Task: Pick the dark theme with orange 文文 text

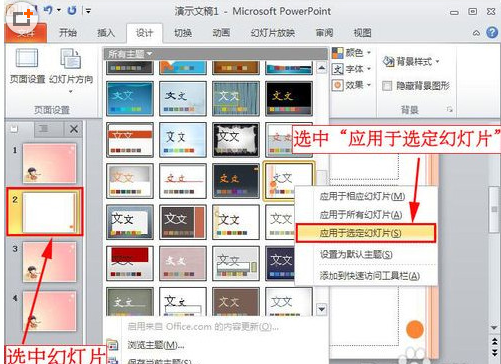Action: 236,181
